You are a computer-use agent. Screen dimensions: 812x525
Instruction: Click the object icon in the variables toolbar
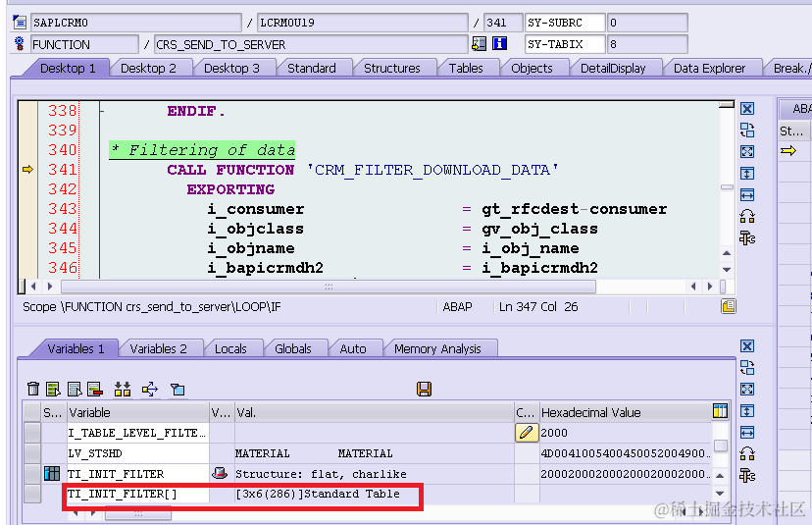(x=178, y=389)
